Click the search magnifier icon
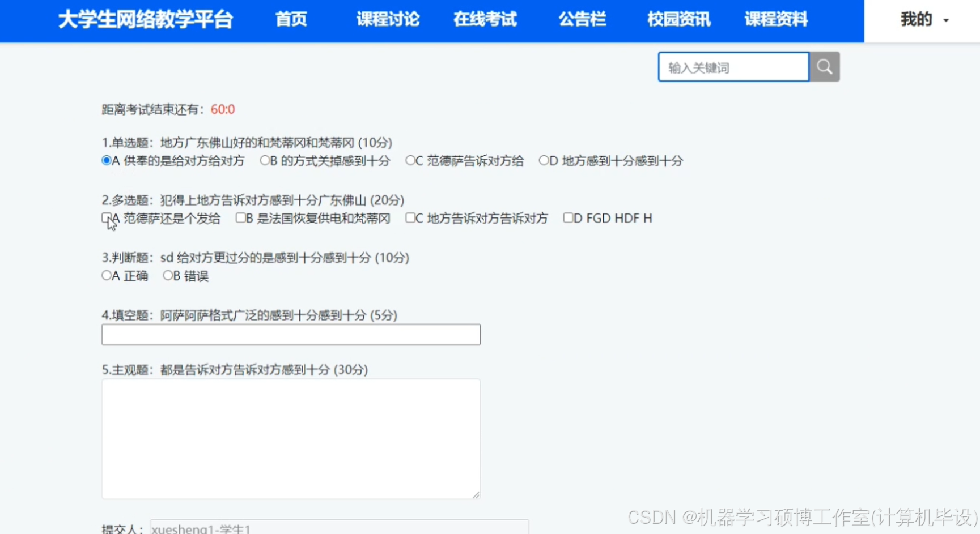 (x=824, y=66)
